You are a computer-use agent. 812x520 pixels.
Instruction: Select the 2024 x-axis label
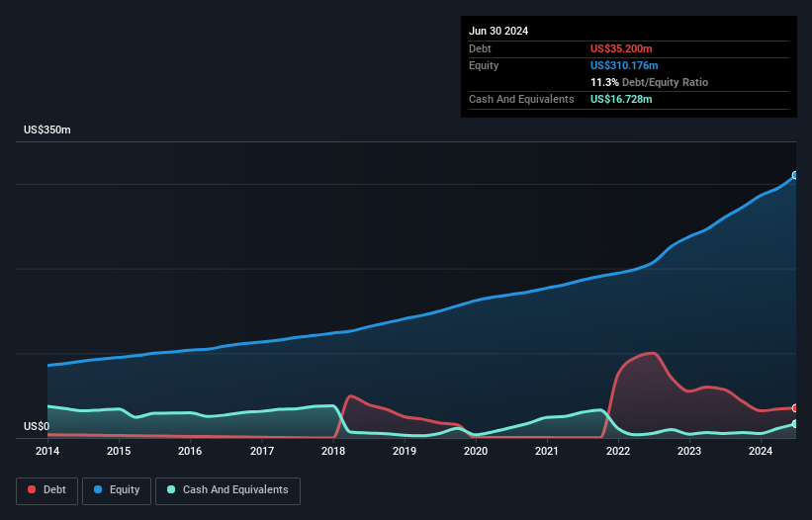[x=761, y=451]
